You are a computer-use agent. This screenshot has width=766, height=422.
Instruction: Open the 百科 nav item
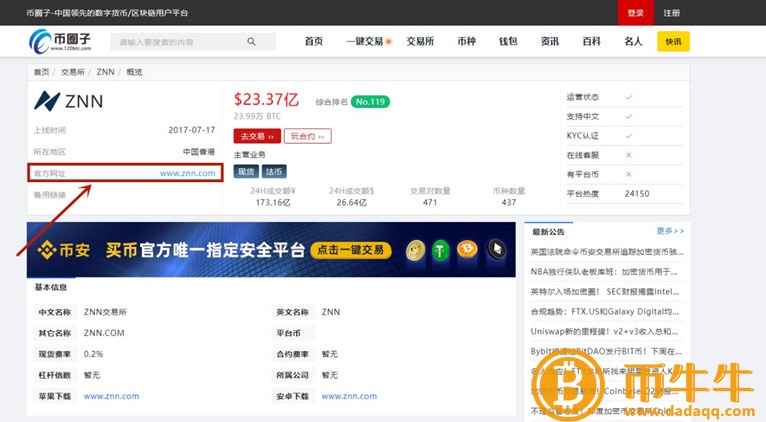591,42
